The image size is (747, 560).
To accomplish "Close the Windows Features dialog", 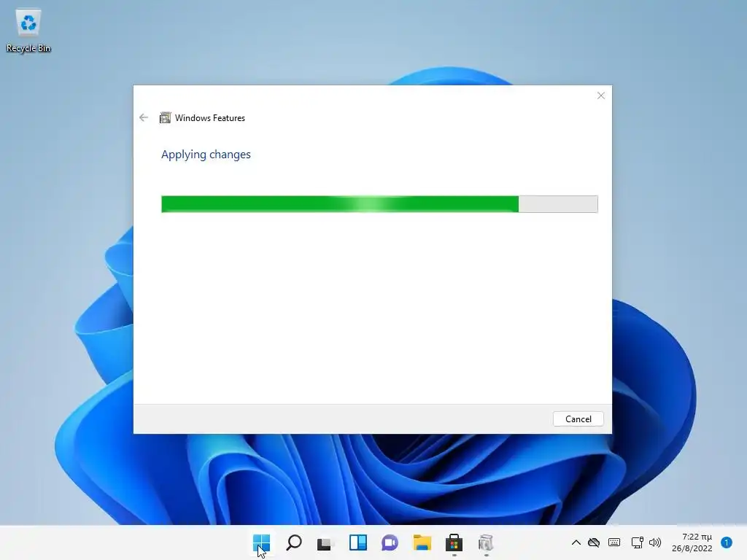I will pos(601,96).
